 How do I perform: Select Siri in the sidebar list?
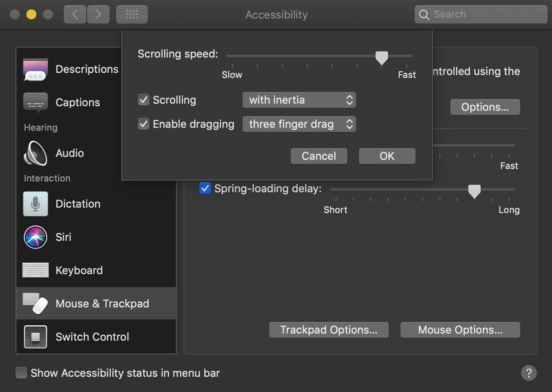96,237
